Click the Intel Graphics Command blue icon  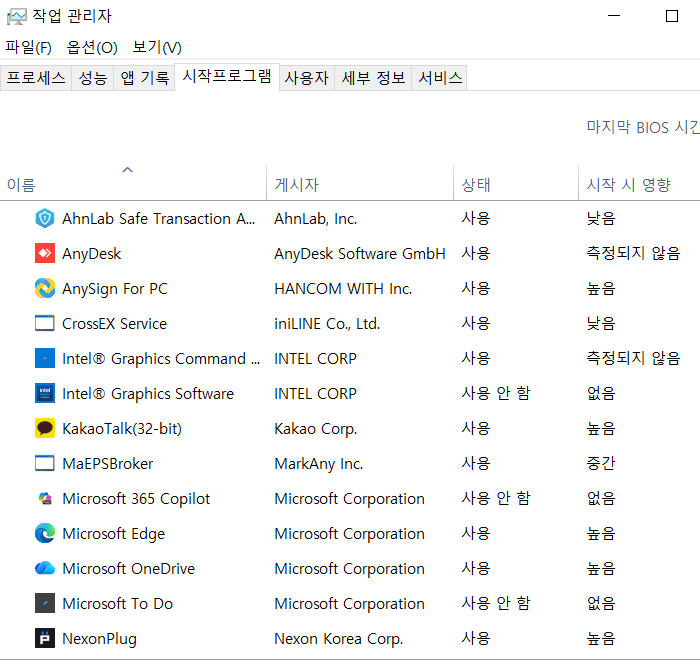[45, 358]
